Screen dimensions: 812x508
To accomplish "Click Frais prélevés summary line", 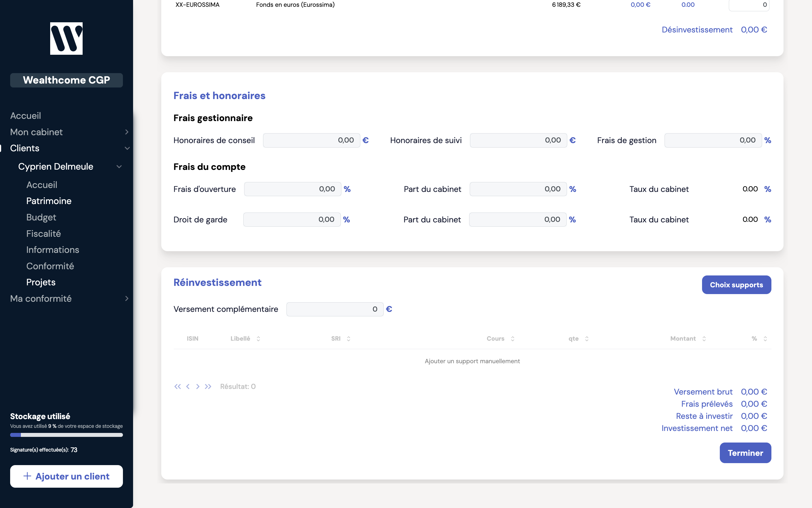I will pyautogui.click(x=724, y=404).
